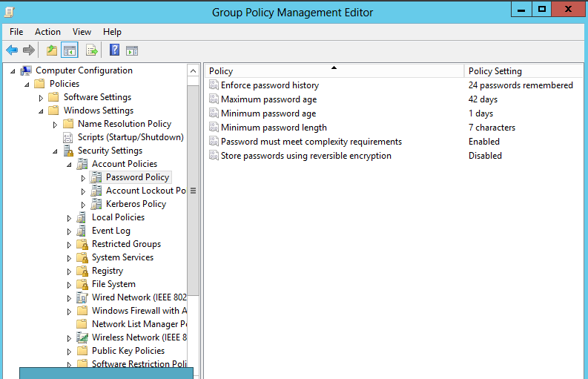
Task: Click the application icon in the title bar
Action: click(x=10, y=13)
